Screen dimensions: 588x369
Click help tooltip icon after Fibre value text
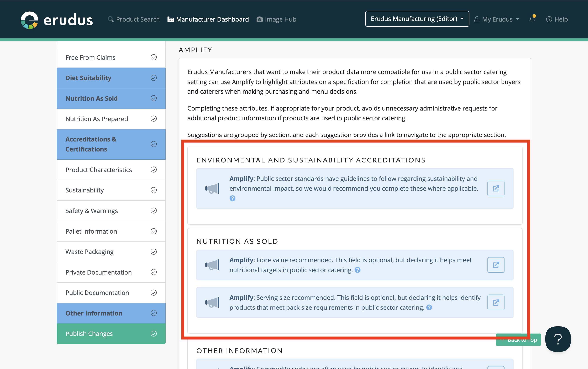358,270
